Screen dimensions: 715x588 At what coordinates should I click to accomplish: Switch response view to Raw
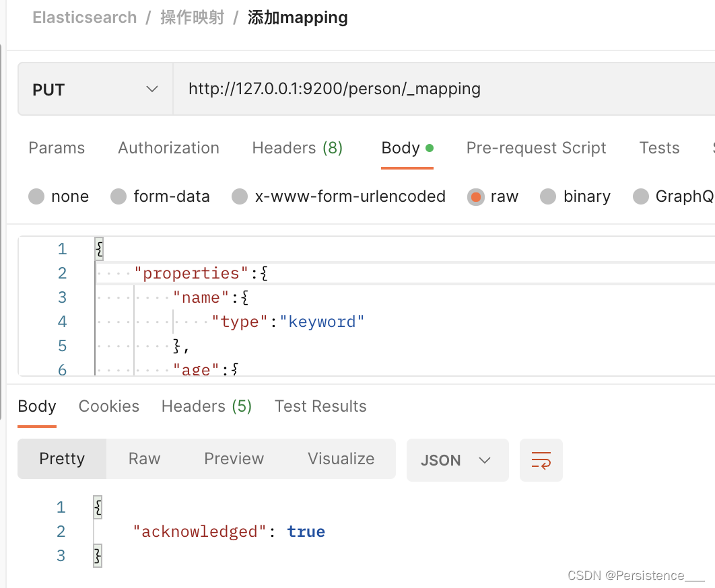pyautogui.click(x=145, y=459)
